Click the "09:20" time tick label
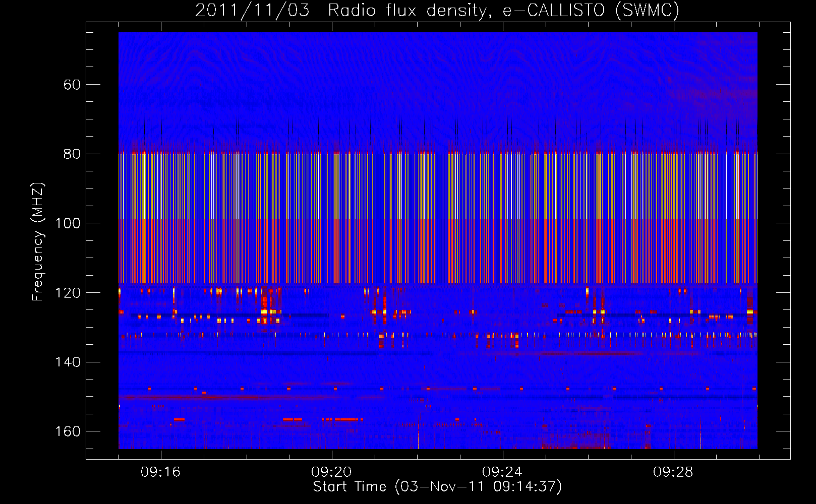 (331, 472)
